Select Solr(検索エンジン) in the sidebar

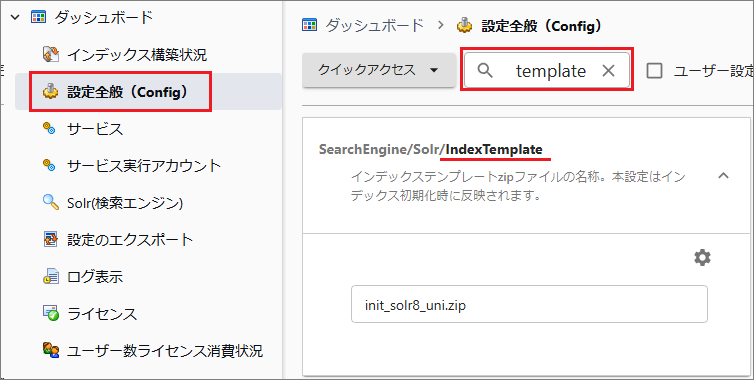126,203
